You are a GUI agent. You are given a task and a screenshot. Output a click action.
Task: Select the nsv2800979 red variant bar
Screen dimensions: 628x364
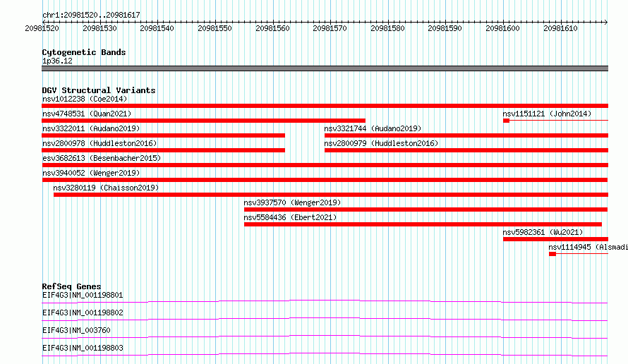[466, 150]
